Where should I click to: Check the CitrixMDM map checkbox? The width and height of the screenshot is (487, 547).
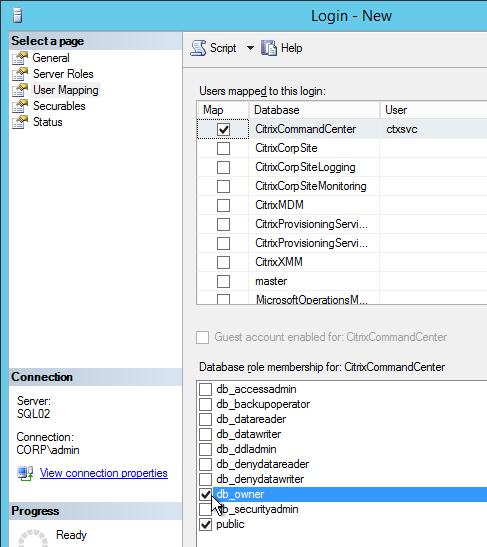point(223,205)
